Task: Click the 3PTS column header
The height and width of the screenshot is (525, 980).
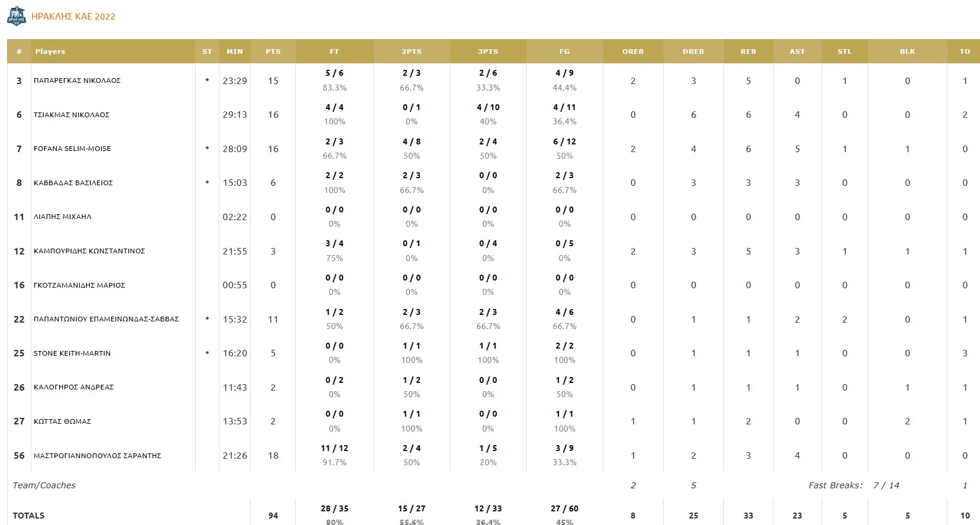Action: (x=488, y=51)
